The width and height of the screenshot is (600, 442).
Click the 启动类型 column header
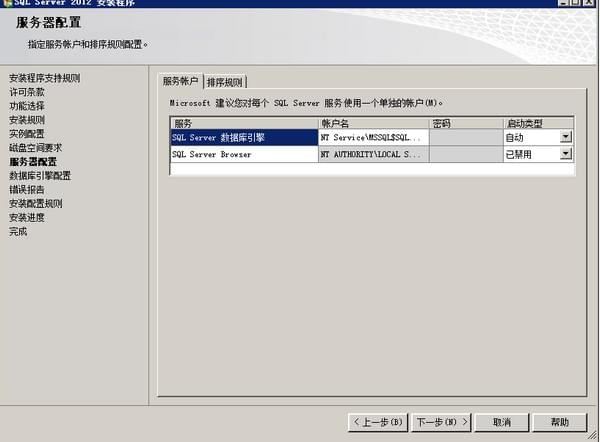click(x=538, y=123)
